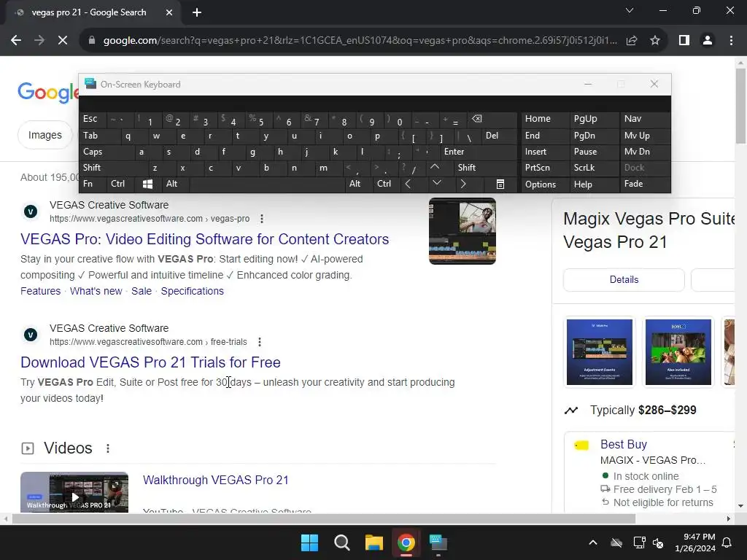Open Windows Search from the taskbar

341,542
